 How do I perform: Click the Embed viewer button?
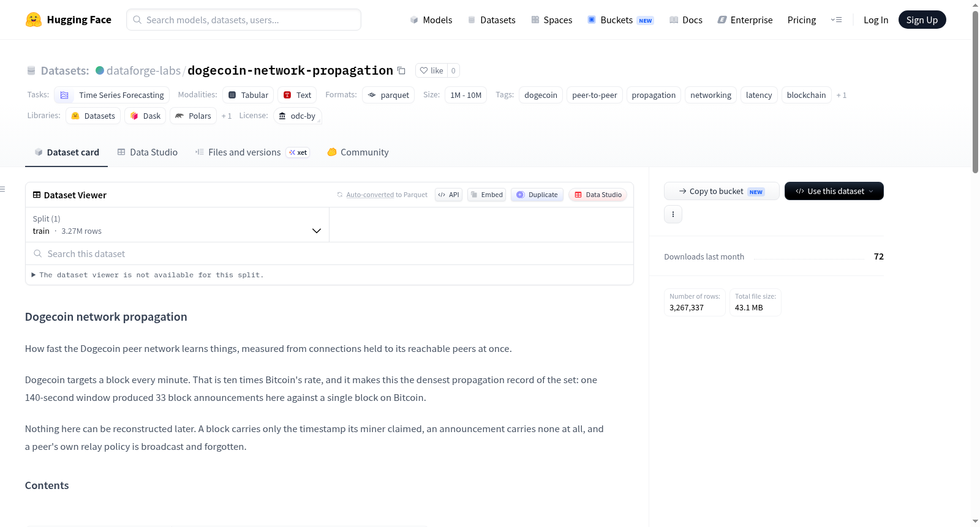[x=486, y=195]
